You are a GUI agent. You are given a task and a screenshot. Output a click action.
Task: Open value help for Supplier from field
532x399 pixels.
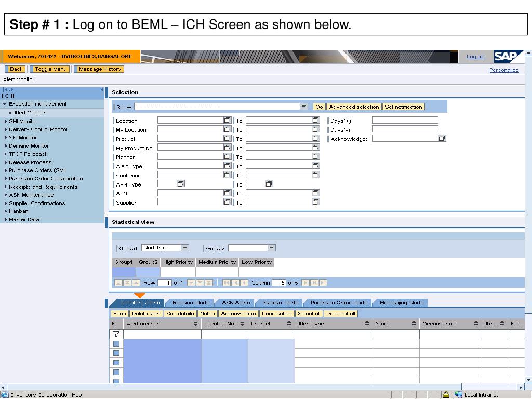coord(228,202)
